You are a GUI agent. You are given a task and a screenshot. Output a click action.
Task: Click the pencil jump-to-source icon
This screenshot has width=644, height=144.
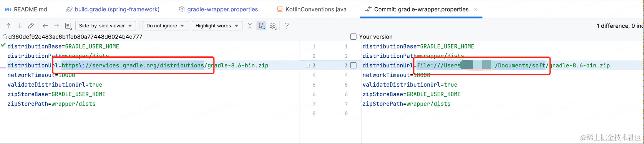[31, 26]
